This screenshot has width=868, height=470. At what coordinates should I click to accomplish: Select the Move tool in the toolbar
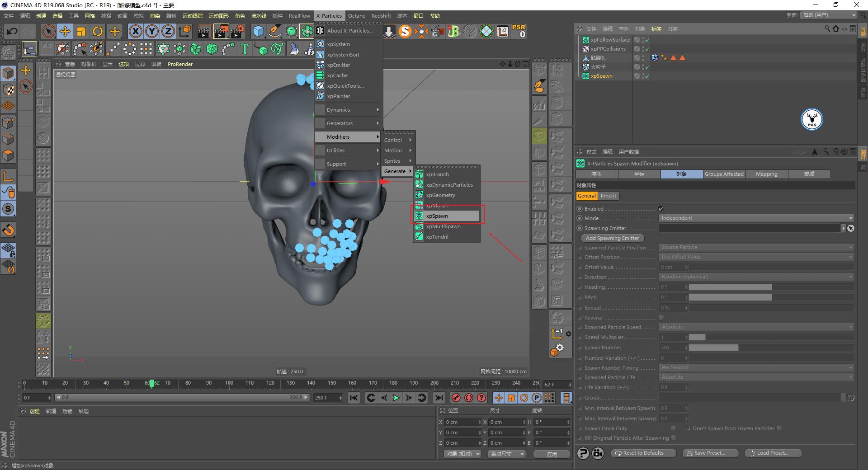pos(65,31)
